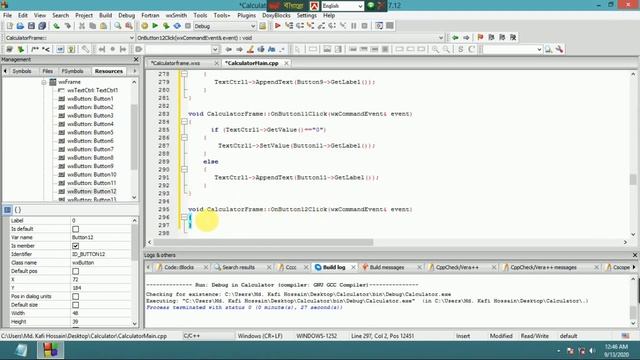Click the Save all files icon
Viewport: 640px width, 360px height.
[x=42, y=26]
